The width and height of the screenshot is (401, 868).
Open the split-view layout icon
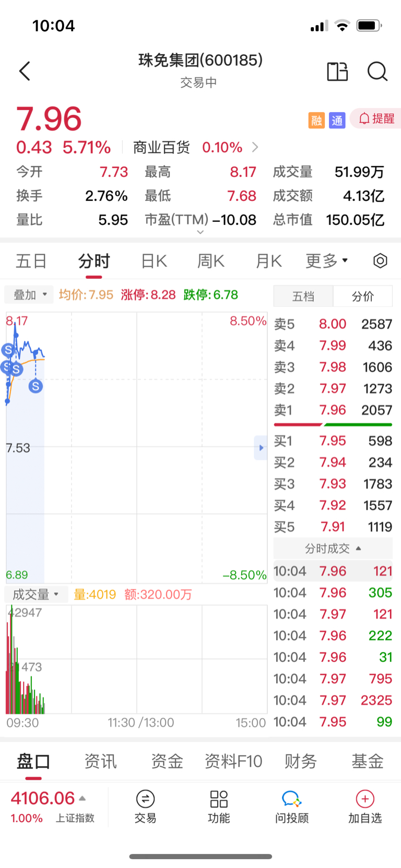[337, 72]
